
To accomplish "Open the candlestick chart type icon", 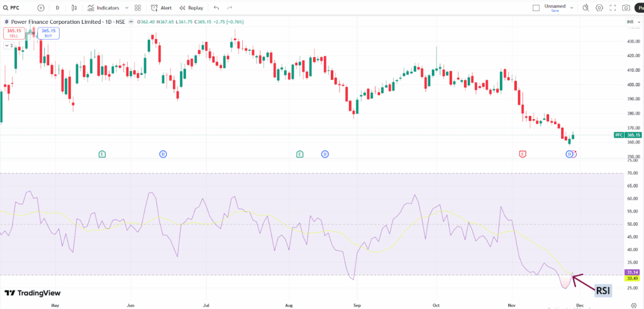I will (x=74, y=8).
